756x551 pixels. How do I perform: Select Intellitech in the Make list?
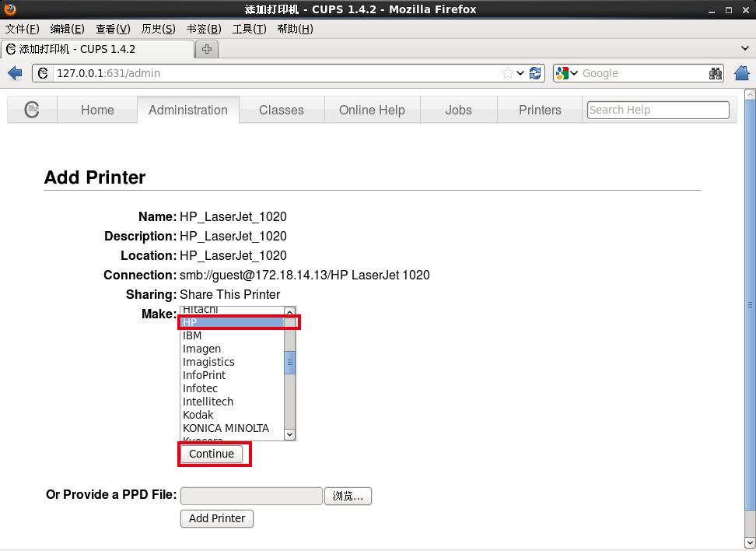click(233, 402)
